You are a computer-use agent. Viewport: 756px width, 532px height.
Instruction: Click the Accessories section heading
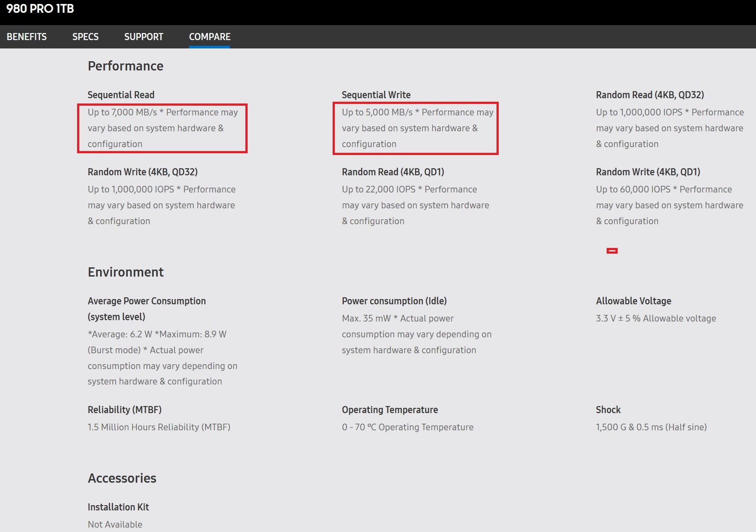click(122, 478)
